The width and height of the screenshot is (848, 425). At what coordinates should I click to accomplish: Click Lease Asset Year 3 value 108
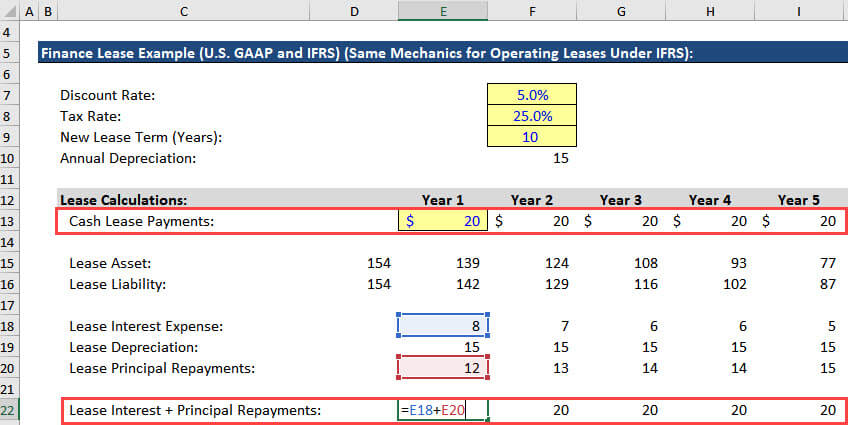pyautogui.click(x=646, y=263)
